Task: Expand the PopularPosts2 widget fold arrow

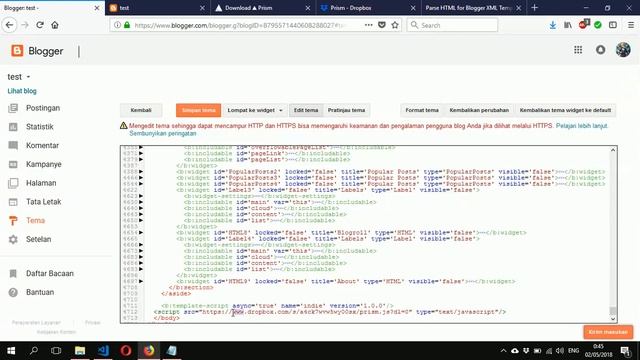Action: coord(141,172)
